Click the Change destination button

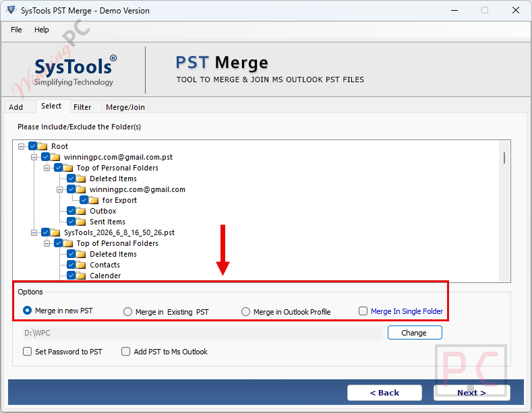(x=415, y=333)
